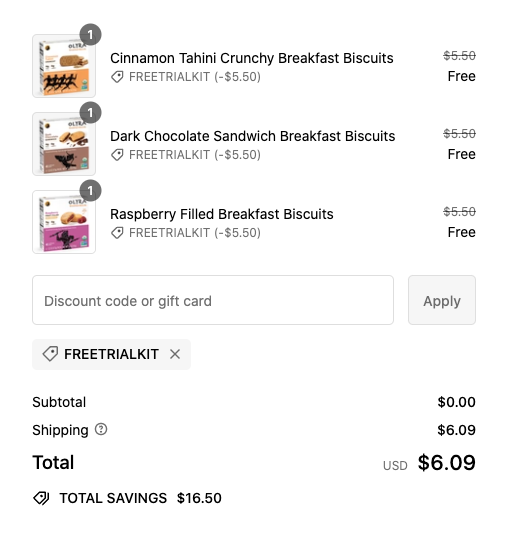This screenshot has width=511, height=558.
Task: Click the Total Savings double-tag icon
Action: coord(42,498)
